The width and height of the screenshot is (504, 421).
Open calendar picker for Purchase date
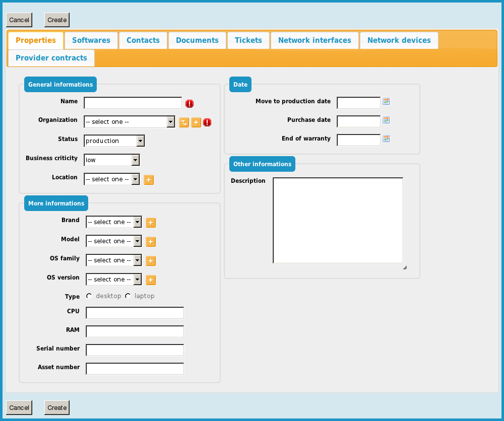(x=386, y=120)
